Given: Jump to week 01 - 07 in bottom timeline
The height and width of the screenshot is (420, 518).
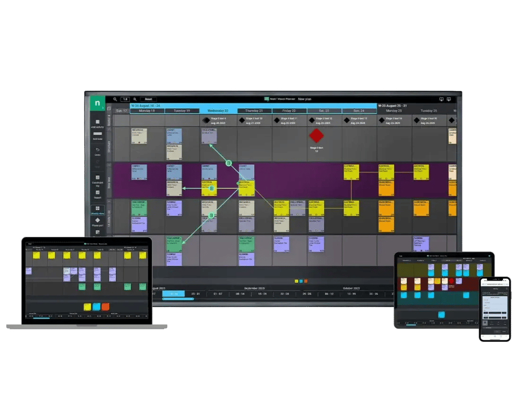Looking at the screenshot, I should coord(218,294).
